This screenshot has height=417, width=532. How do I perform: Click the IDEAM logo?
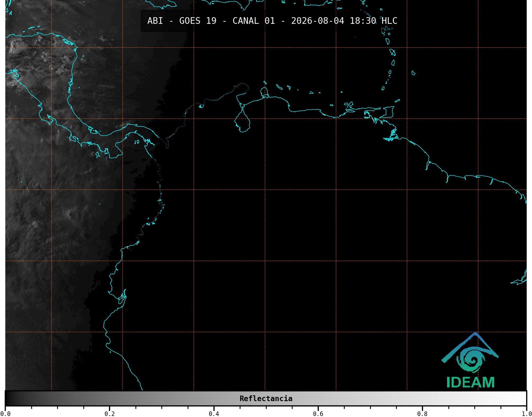pyautogui.click(x=470, y=360)
